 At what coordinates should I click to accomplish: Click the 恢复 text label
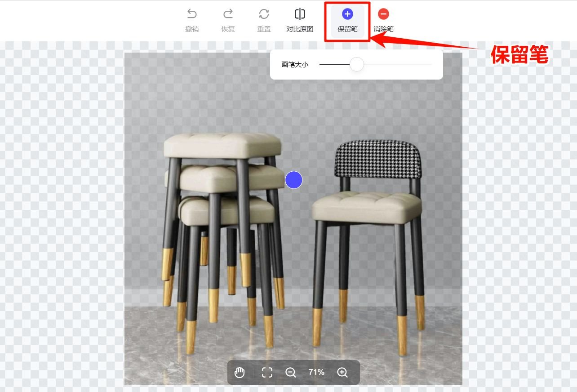[x=228, y=29]
